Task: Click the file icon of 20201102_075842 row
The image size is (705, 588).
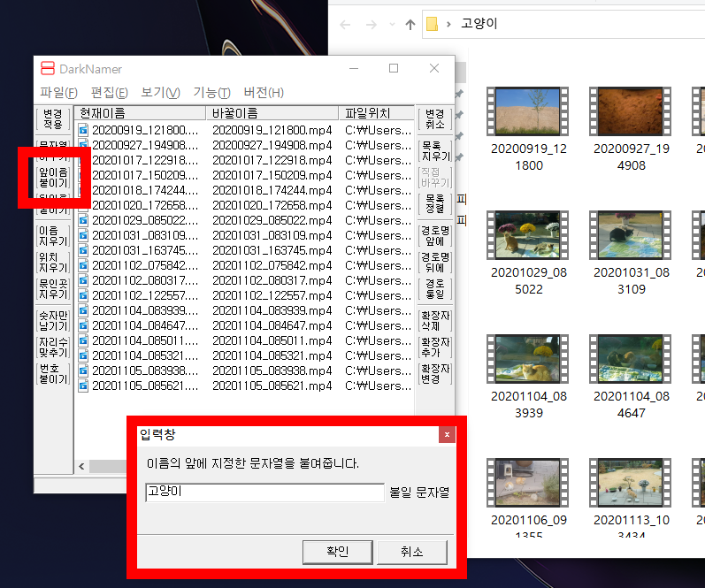Action: (x=83, y=265)
